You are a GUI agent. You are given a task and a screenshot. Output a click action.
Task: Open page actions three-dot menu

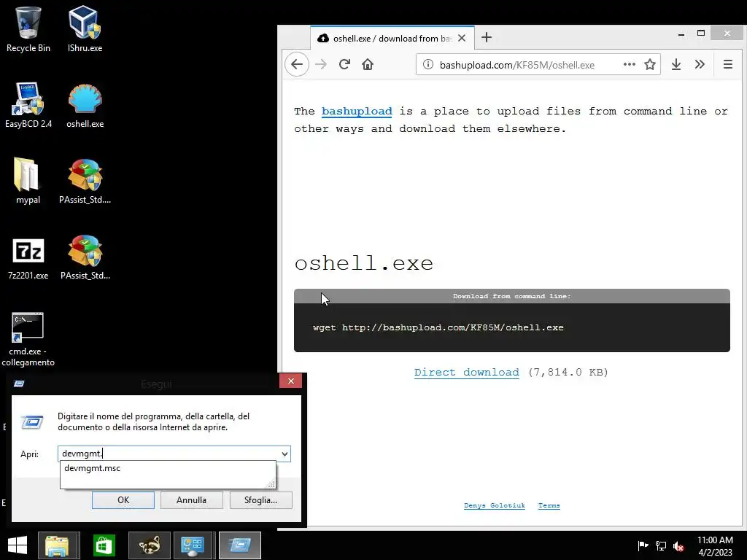tap(630, 64)
